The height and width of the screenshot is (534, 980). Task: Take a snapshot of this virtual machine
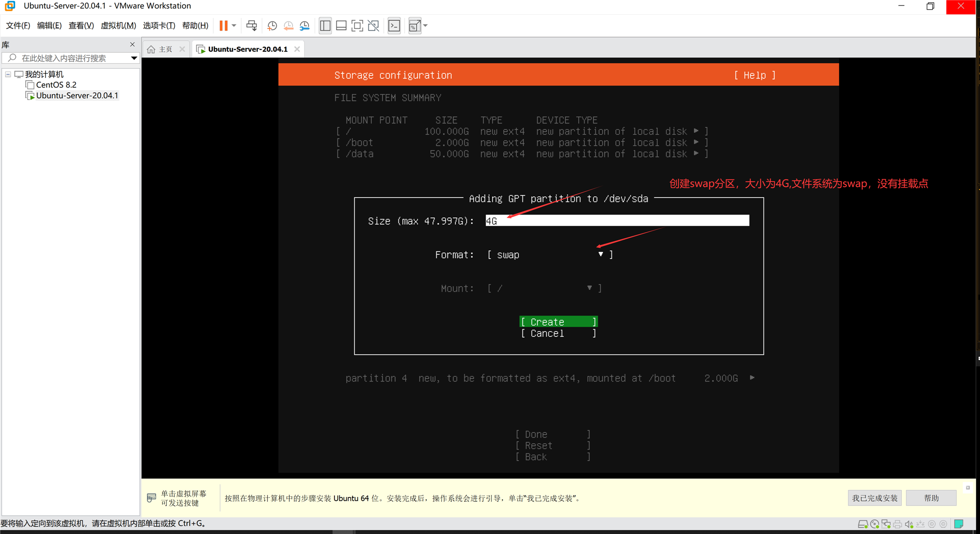click(x=272, y=25)
